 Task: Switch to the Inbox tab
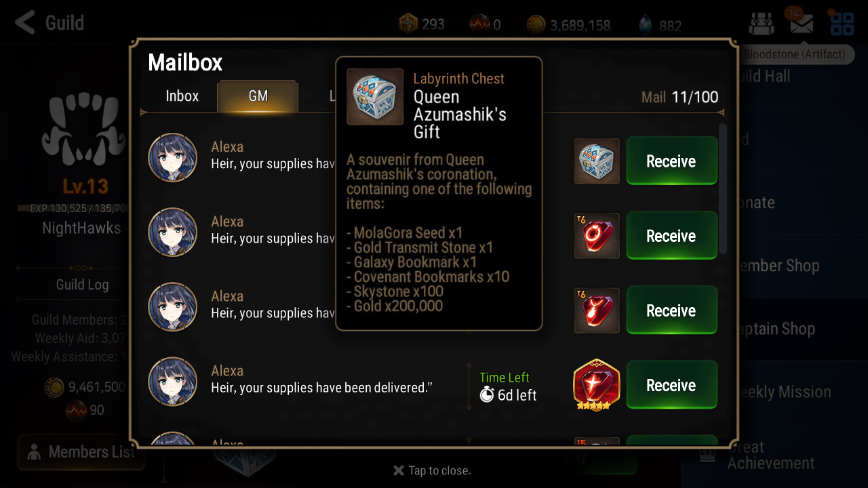(x=182, y=96)
